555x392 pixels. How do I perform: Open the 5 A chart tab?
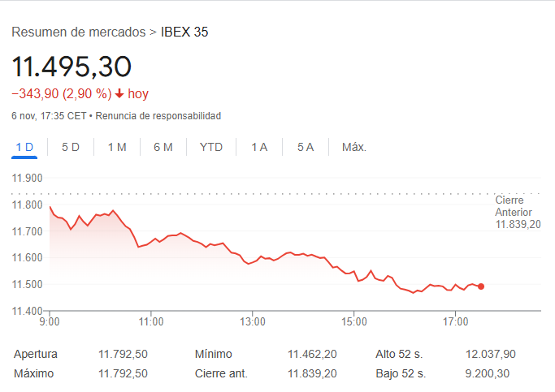[x=306, y=147]
